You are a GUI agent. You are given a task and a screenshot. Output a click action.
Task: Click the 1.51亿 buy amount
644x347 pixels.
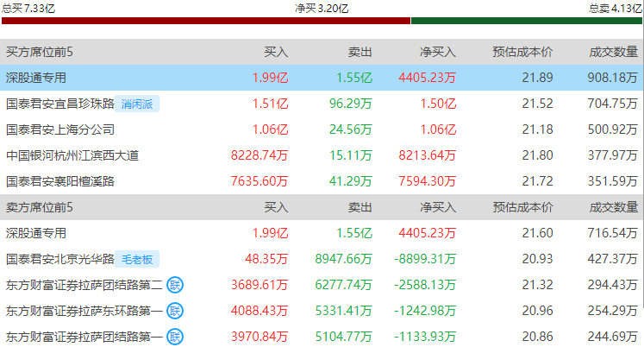coord(270,104)
